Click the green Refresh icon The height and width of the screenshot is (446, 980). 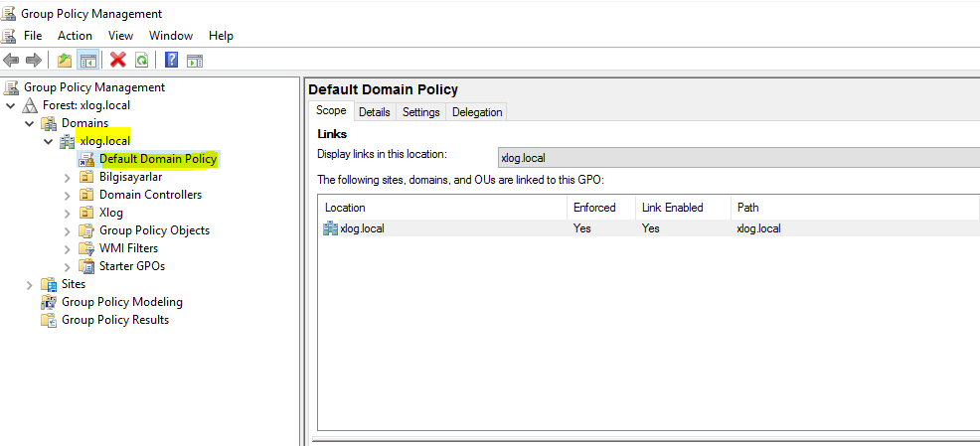point(142,60)
